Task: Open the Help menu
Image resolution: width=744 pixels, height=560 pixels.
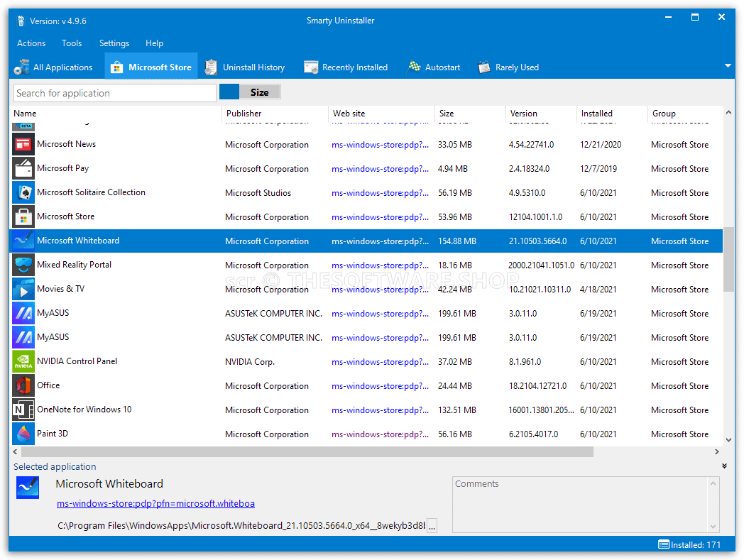Action: 154,43
